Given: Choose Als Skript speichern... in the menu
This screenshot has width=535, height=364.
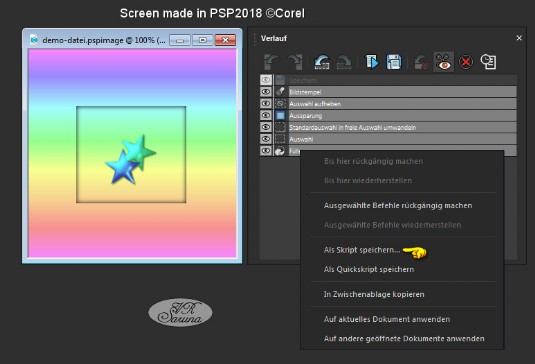Looking at the screenshot, I should coord(362,250).
